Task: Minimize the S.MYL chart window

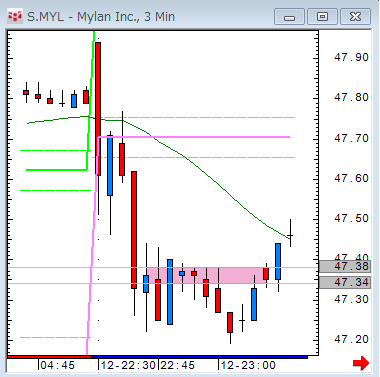Action: click(289, 17)
